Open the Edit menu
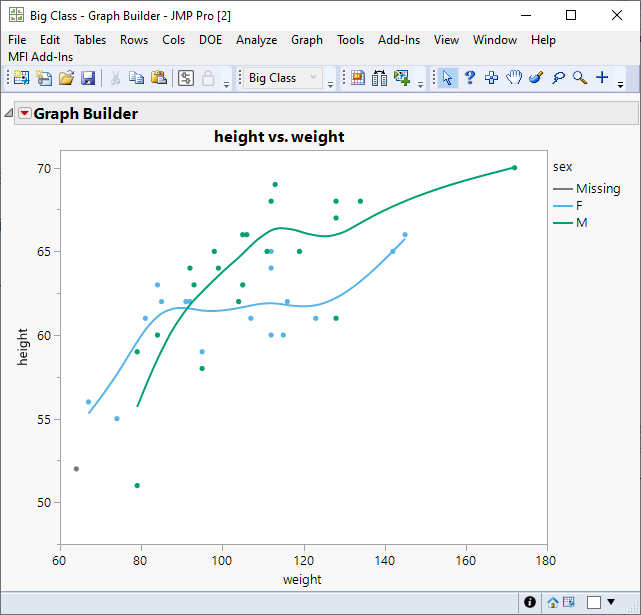This screenshot has height=615, width=641. coord(50,40)
